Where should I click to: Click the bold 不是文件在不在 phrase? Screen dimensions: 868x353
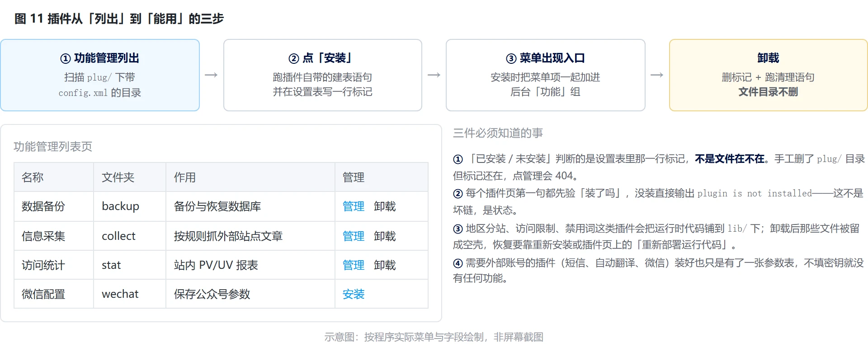(x=730, y=159)
